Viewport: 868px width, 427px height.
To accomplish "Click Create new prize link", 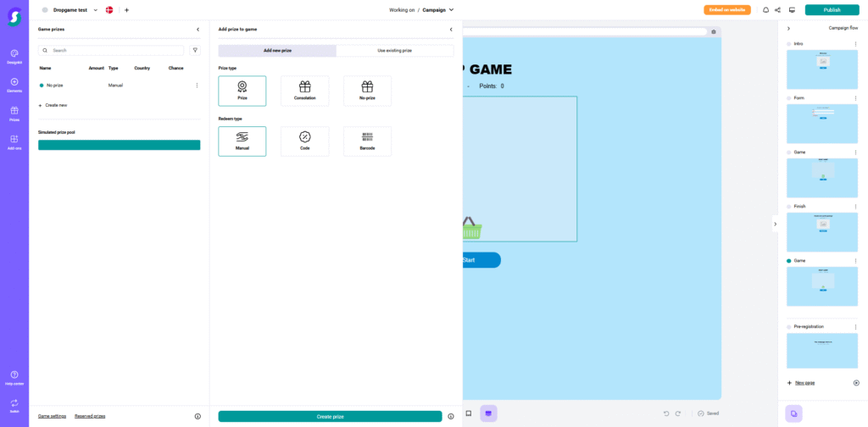I will 53,105.
